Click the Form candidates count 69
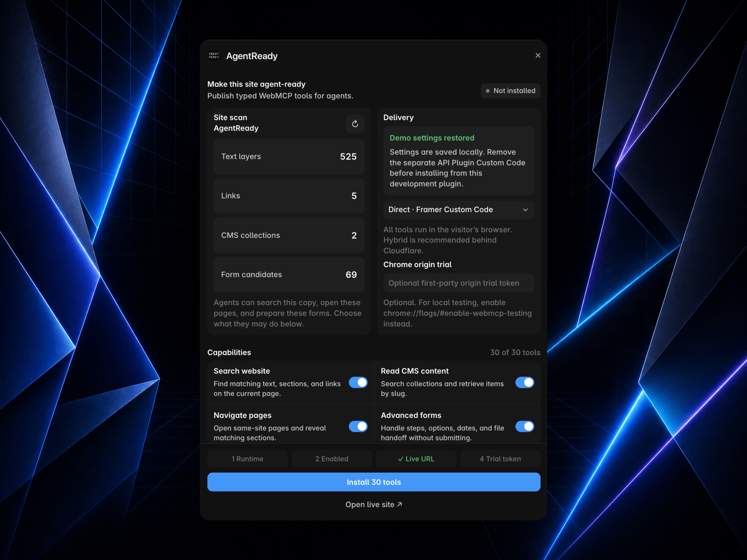 [351, 275]
